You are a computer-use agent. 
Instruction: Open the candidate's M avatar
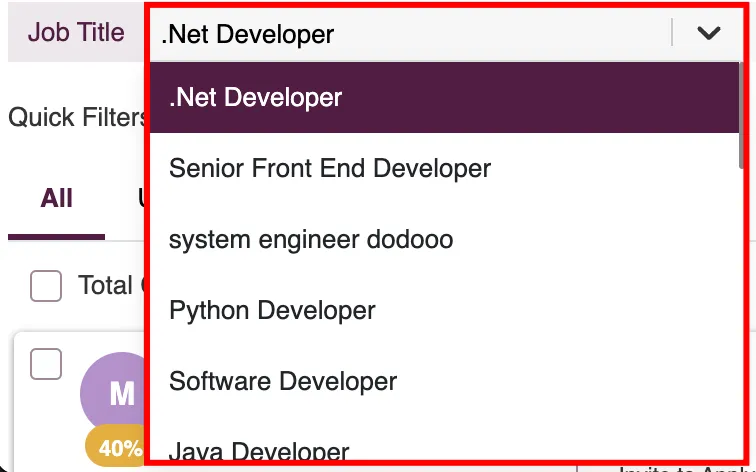click(116, 393)
